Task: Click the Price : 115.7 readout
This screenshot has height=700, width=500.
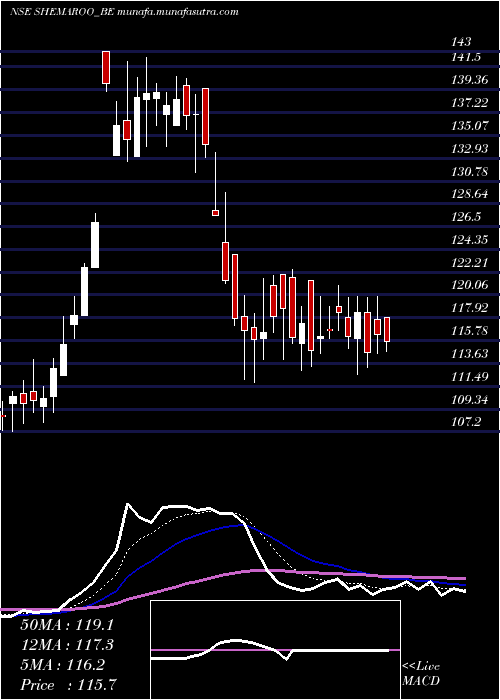Action: coord(70,685)
